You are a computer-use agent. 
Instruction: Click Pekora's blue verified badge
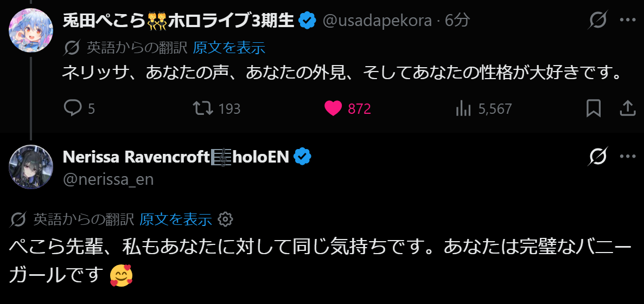[308, 21]
